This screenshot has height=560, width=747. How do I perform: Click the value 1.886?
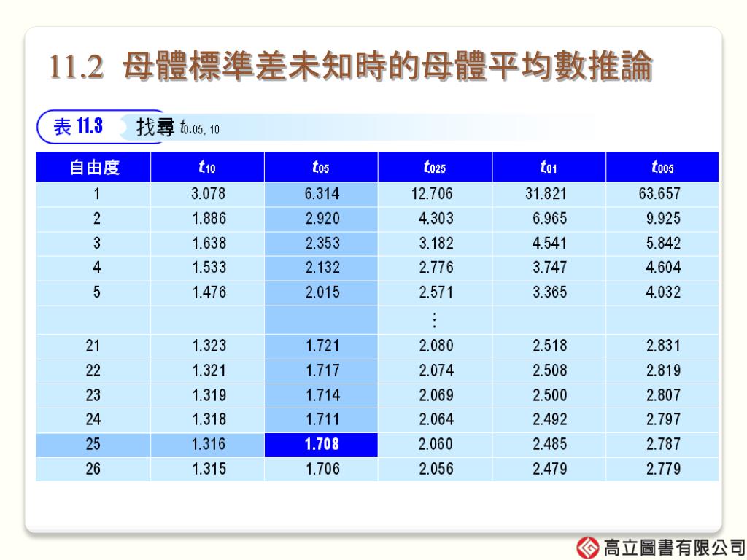tap(209, 219)
